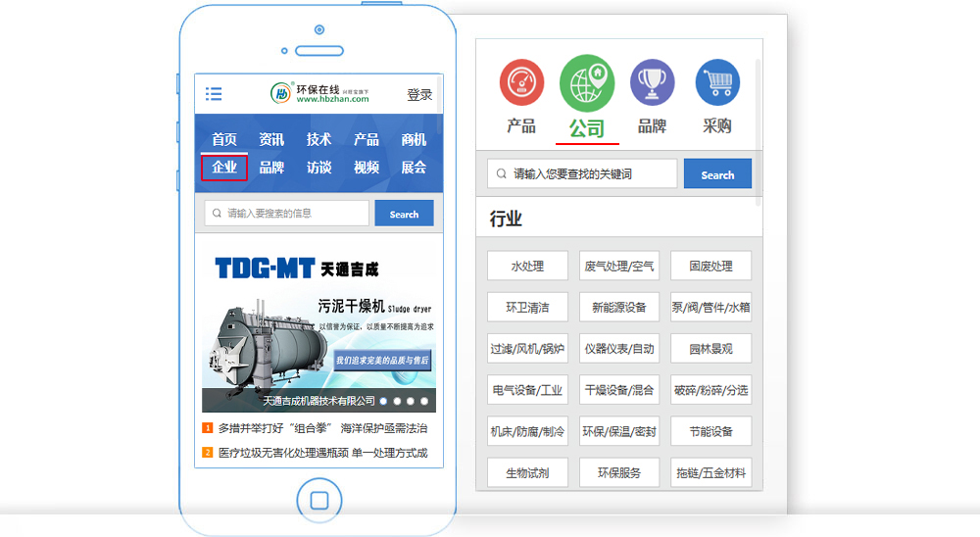
Task: Click Search button in the right panel
Action: click(x=717, y=173)
